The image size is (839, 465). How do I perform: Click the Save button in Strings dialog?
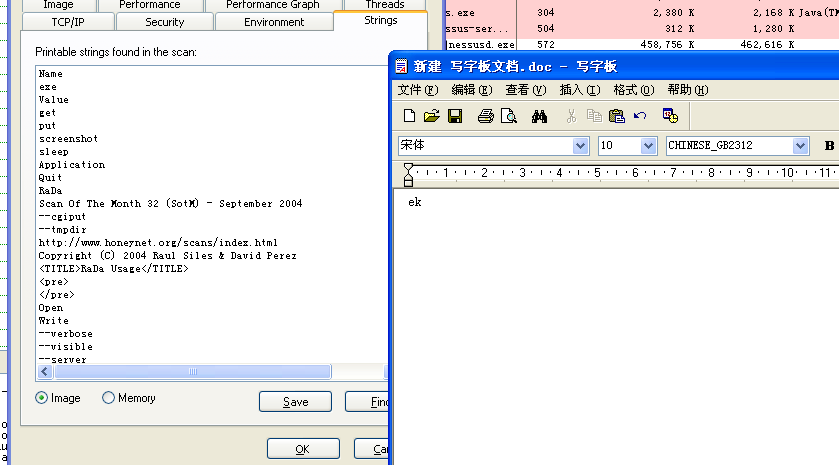tap(295, 402)
